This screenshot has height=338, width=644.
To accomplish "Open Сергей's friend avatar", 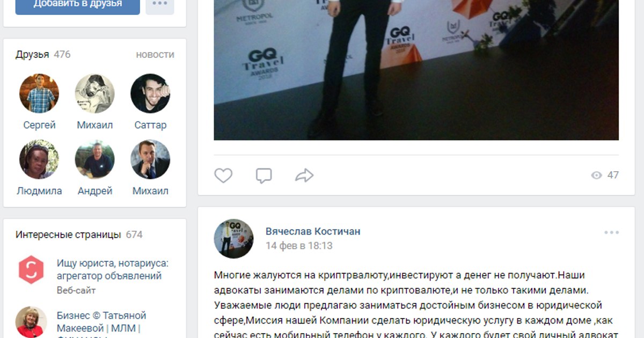I will point(39,93).
